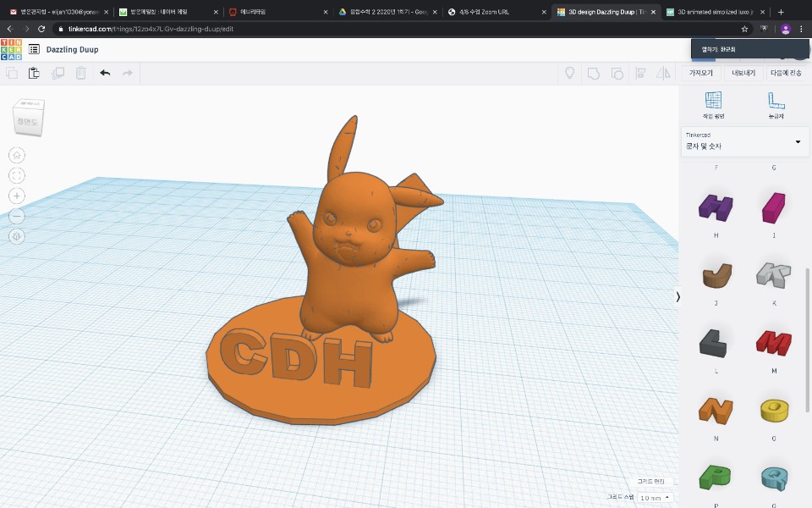Pick the orange N letter shape
812x508 pixels.
pos(716,411)
